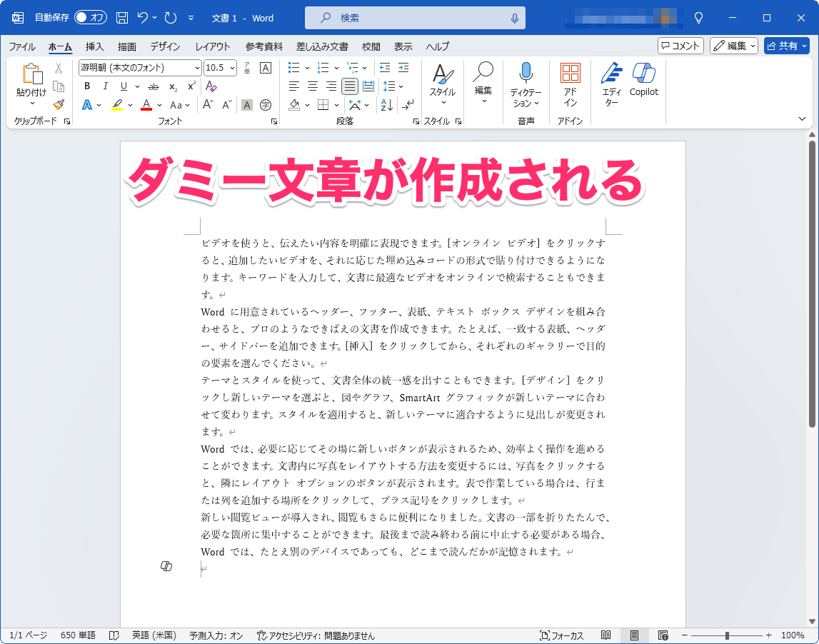This screenshot has width=819, height=644.
Task: Click the コメント button
Action: point(679,46)
